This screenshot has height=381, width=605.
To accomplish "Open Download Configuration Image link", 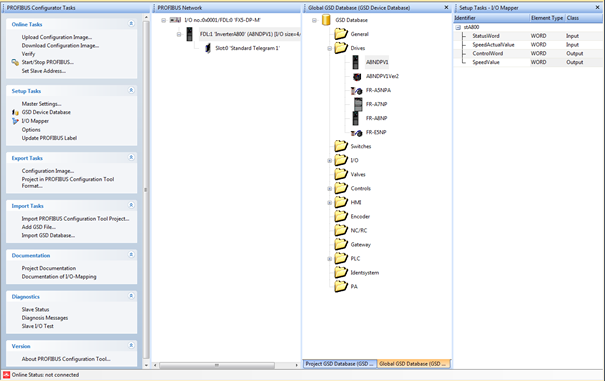I will tap(60, 46).
